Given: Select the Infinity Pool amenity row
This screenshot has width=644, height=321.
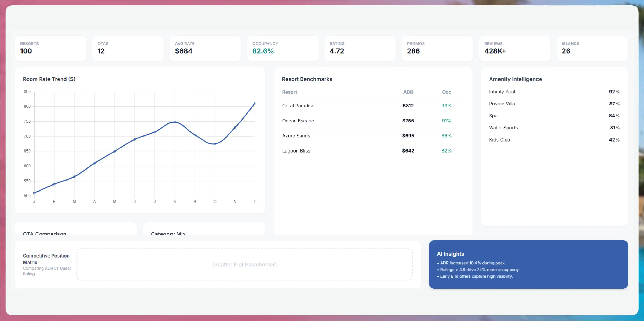Looking at the screenshot, I should 554,92.
